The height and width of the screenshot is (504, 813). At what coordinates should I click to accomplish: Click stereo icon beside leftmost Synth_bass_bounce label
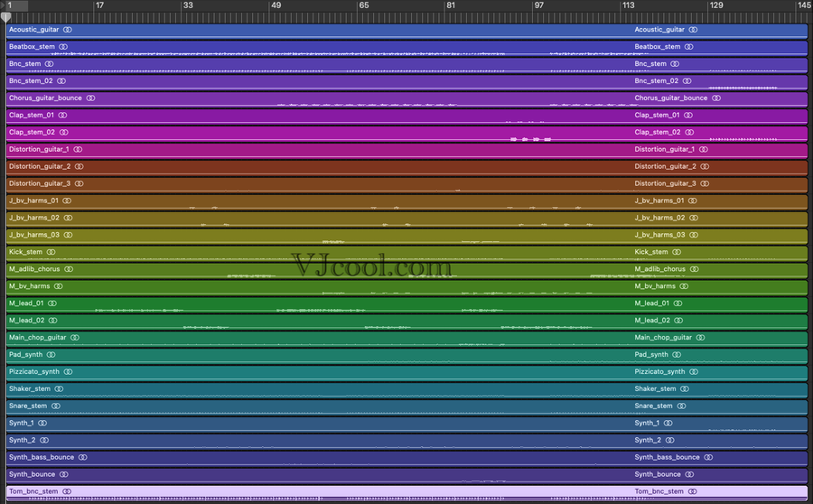[x=83, y=458]
